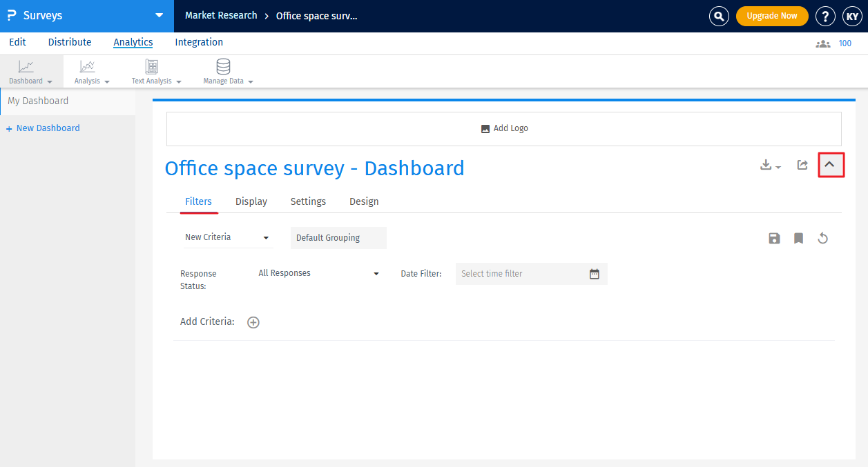Share the dashboard using share icon
868x467 pixels.
[x=802, y=165]
